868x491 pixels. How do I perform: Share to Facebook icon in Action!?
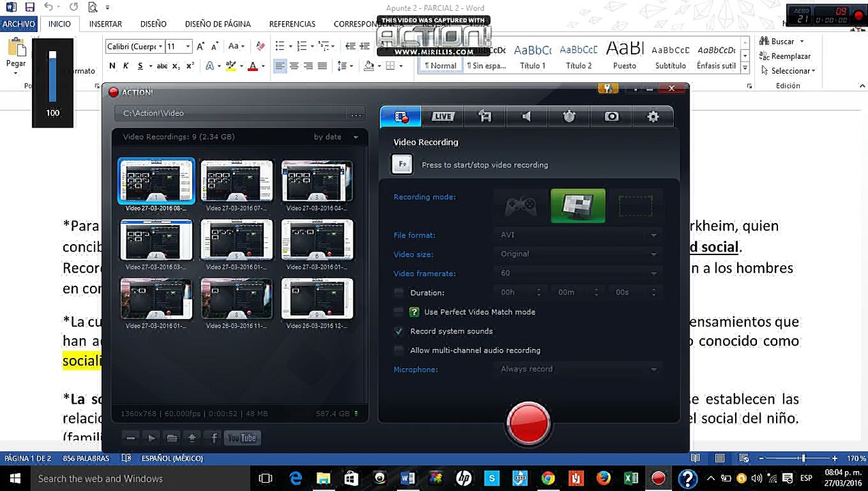click(214, 438)
